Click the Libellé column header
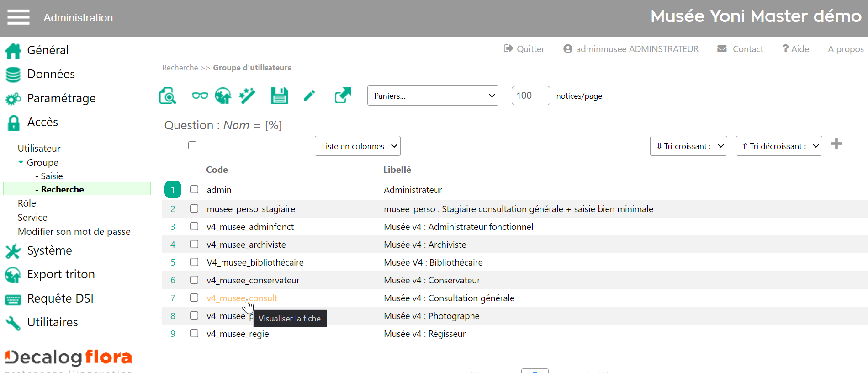The width and height of the screenshot is (868, 373). point(397,170)
